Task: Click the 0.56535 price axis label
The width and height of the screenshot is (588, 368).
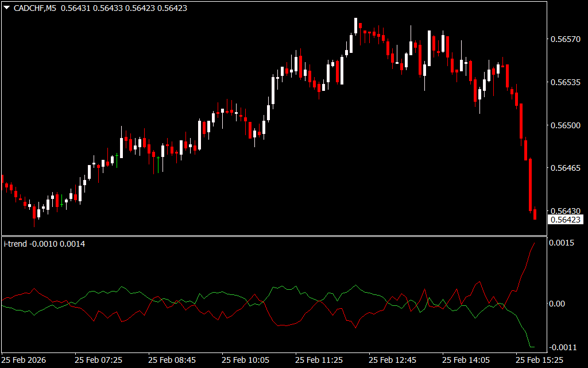Action: click(565, 82)
